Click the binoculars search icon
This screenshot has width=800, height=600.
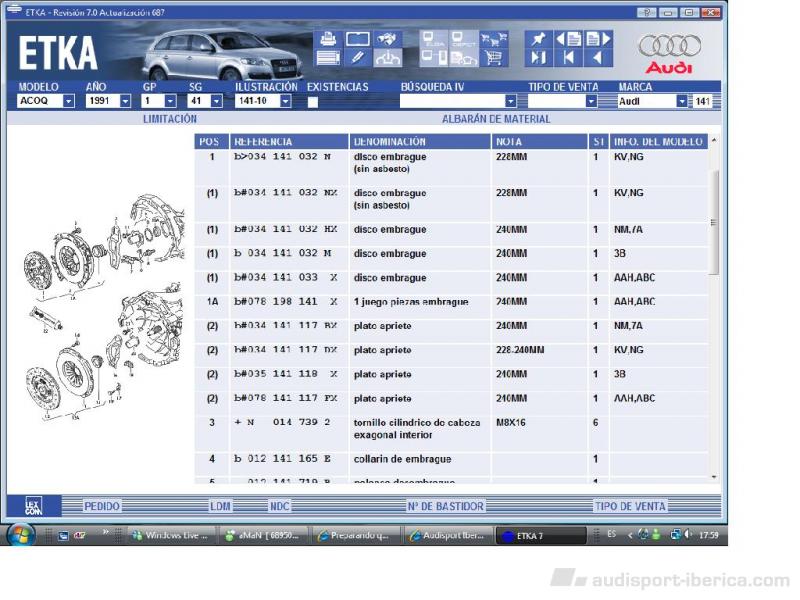point(387,39)
